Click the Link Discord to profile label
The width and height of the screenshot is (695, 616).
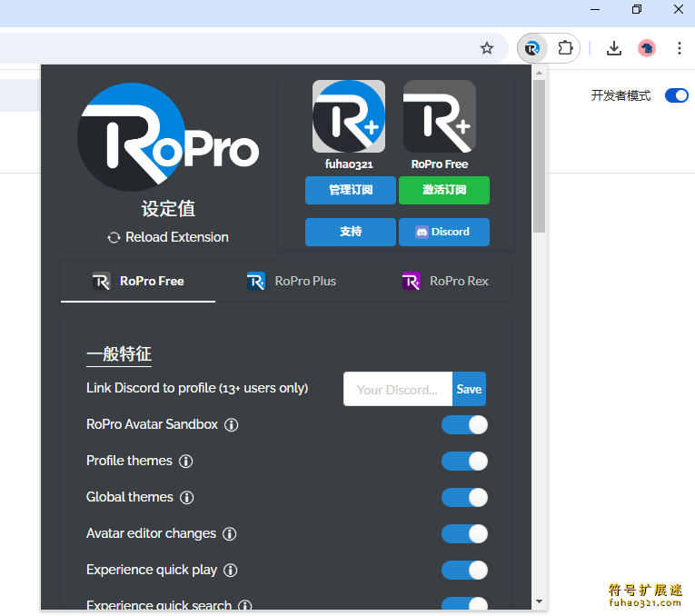pyautogui.click(x=197, y=388)
